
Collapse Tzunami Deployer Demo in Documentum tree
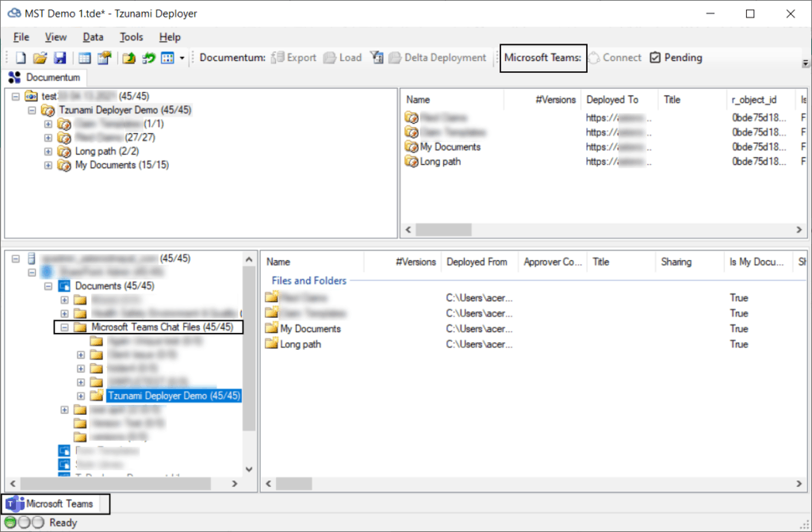[x=32, y=110]
